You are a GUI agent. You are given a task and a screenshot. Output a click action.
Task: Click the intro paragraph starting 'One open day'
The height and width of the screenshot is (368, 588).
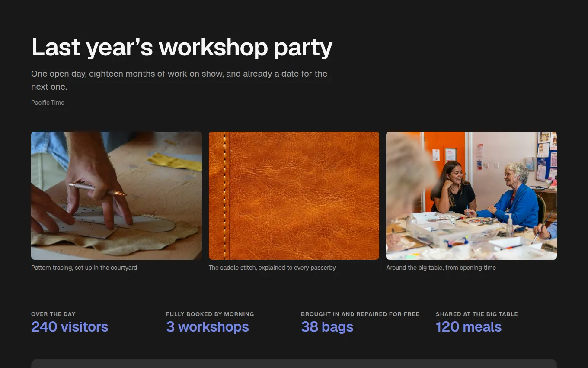(179, 80)
